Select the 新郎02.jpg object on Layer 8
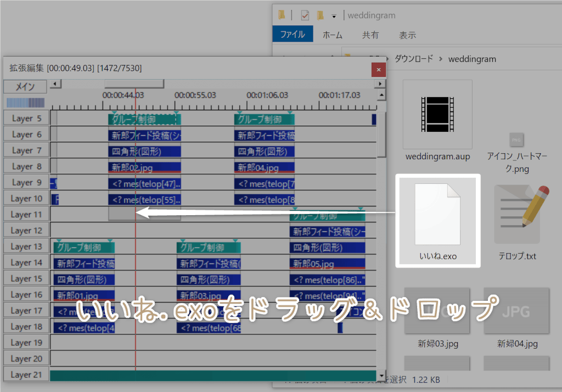The height and width of the screenshot is (392, 562). click(x=144, y=167)
